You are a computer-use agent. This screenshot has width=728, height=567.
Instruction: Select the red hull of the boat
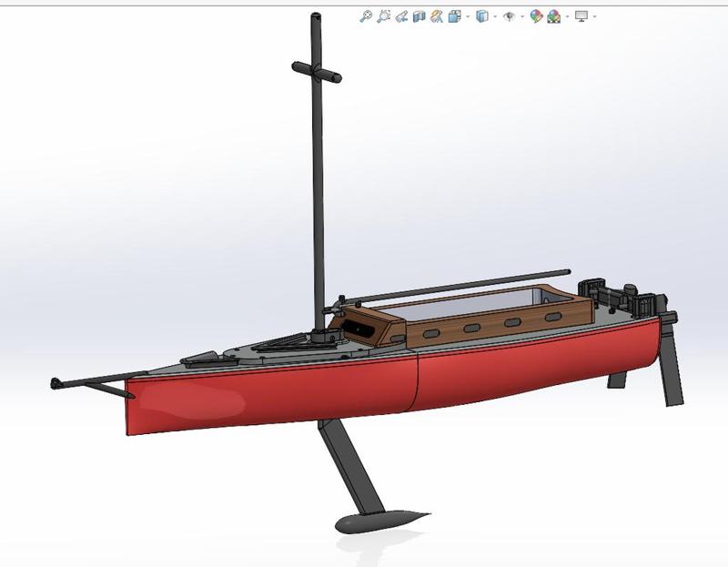point(273,391)
